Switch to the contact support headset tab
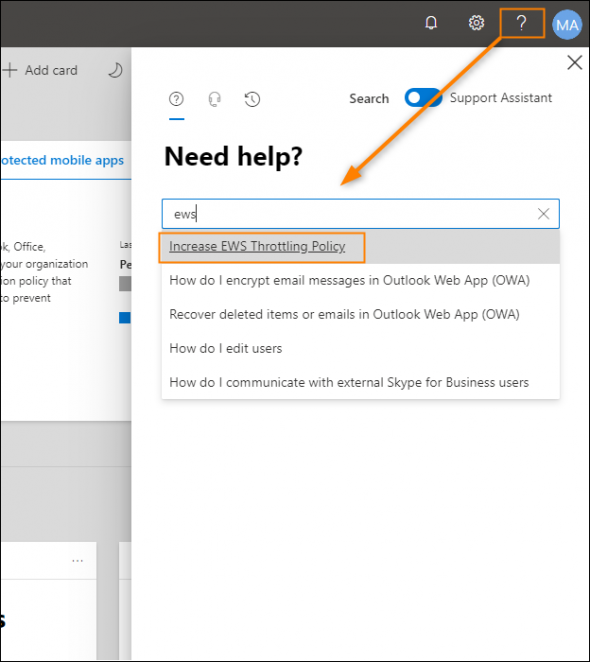Image resolution: width=590 pixels, height=662 pixels. point(215,99)
